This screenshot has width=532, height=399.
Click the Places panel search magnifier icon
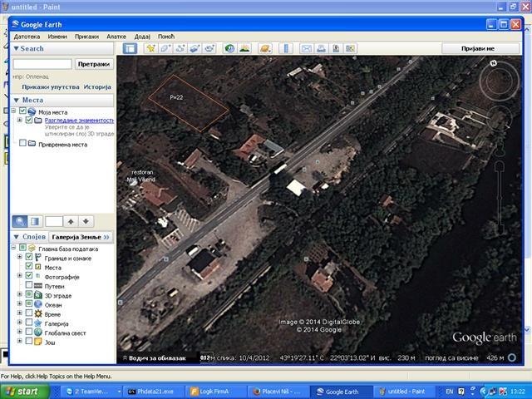pos(20,222)
